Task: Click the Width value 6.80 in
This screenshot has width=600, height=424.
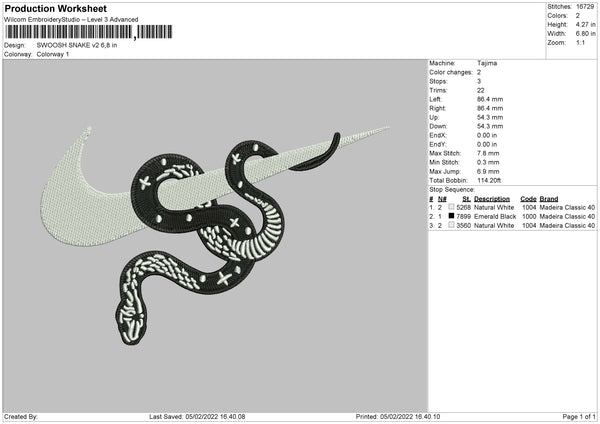Action: [585, 34]
